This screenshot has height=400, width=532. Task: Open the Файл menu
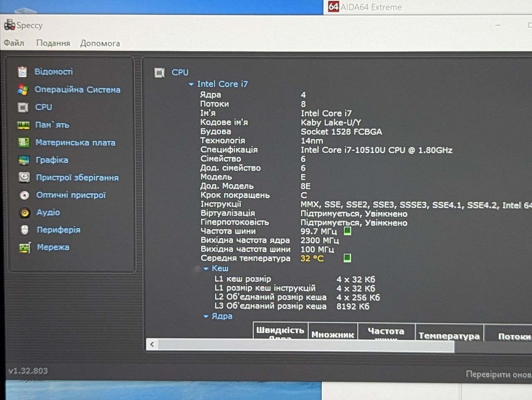(x=14, y=43)
